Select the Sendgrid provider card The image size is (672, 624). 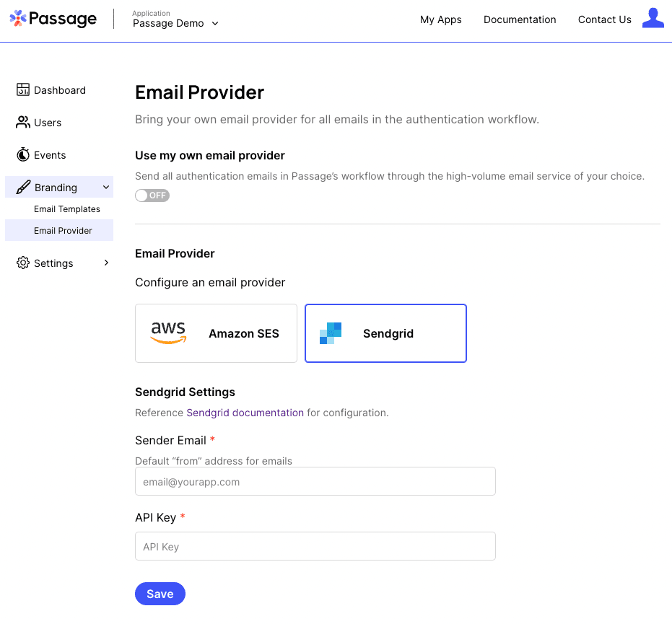tap(385, 333)
